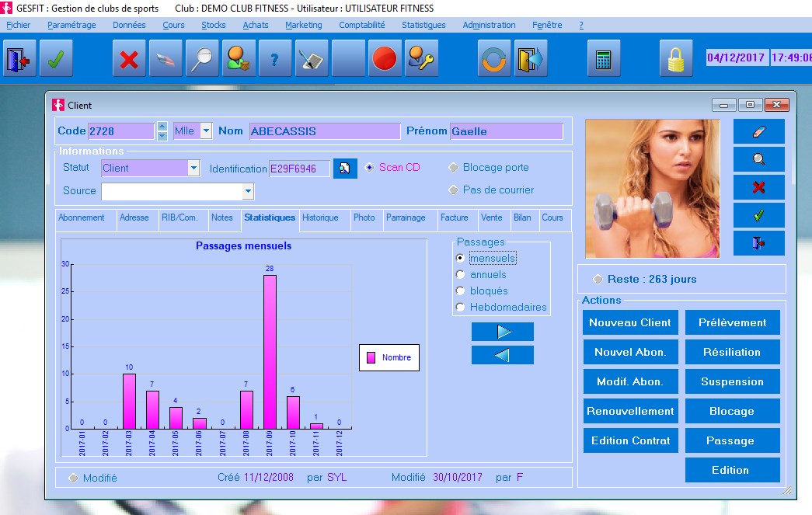The width and height of the screenshot is (812, 515).
Task: Click the orange circular refresh icon
Action: (x=494, y=60)
